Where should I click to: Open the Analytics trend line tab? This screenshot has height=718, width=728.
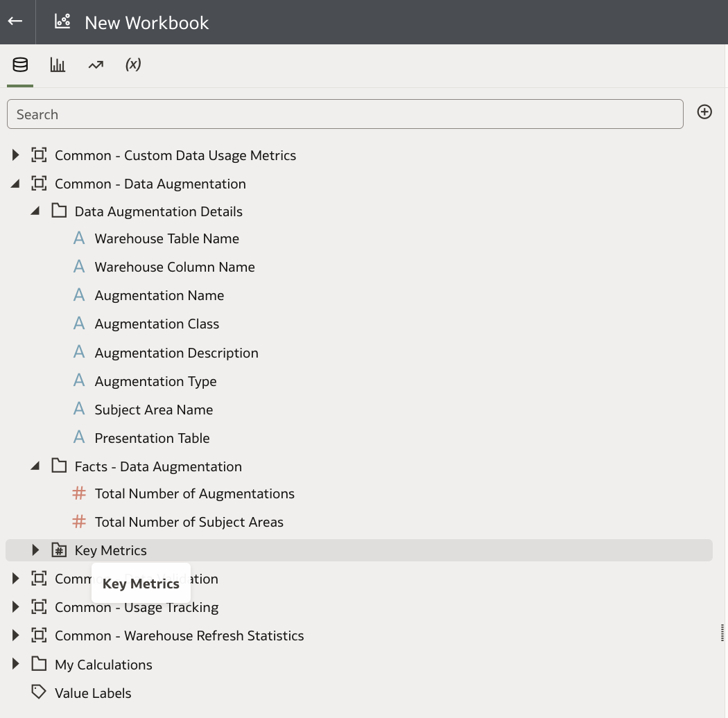tap(96, 65)
